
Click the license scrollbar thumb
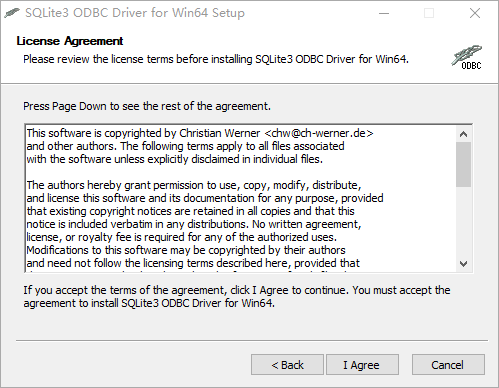pyautogui.click(x=463, y=164)
